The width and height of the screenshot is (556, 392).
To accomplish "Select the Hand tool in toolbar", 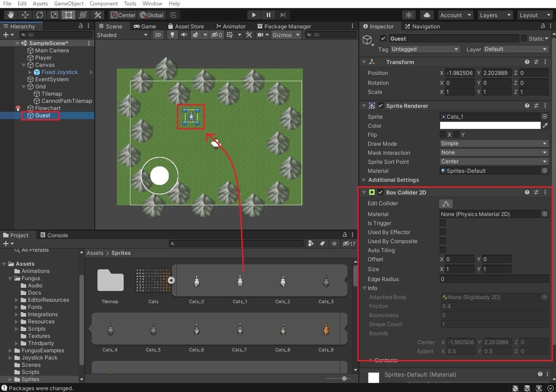I will [11, 15].
